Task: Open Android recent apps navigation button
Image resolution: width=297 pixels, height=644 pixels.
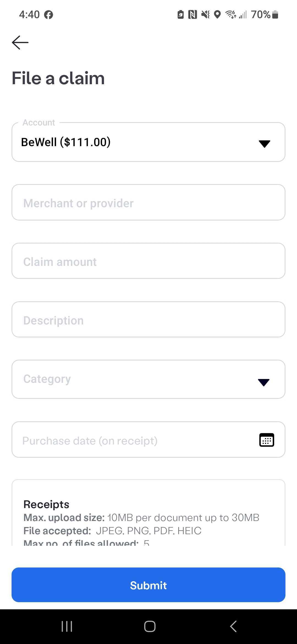Action: [67, 626]
